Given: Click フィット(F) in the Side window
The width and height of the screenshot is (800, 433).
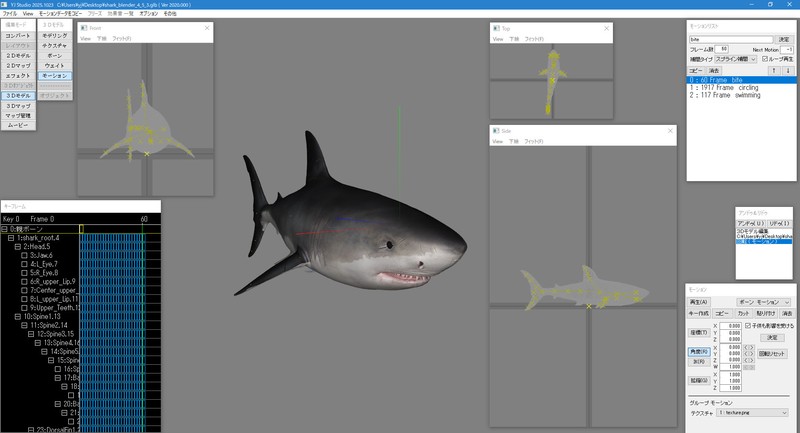Looking at the screenshot, I should click(x=534, y=142).
